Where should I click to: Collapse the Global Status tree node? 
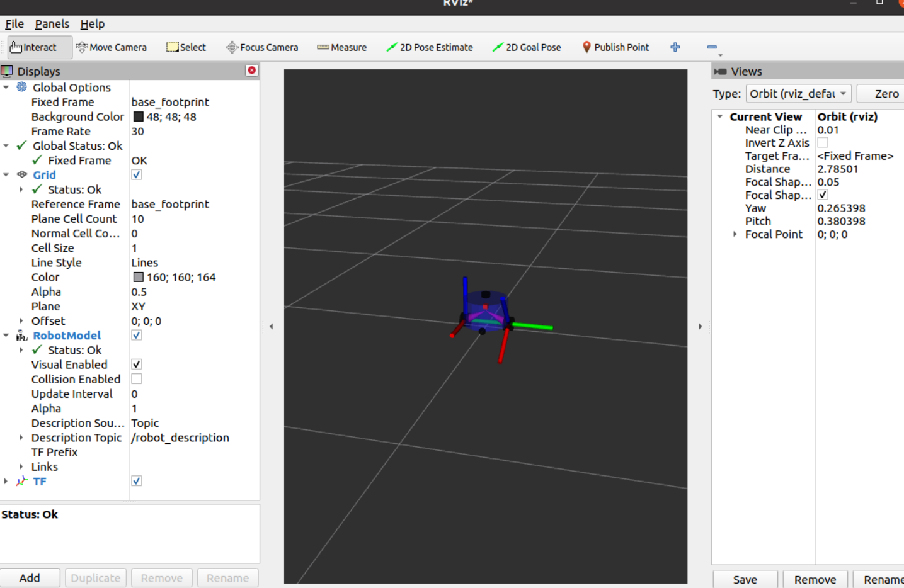click(x=6, y=145)
